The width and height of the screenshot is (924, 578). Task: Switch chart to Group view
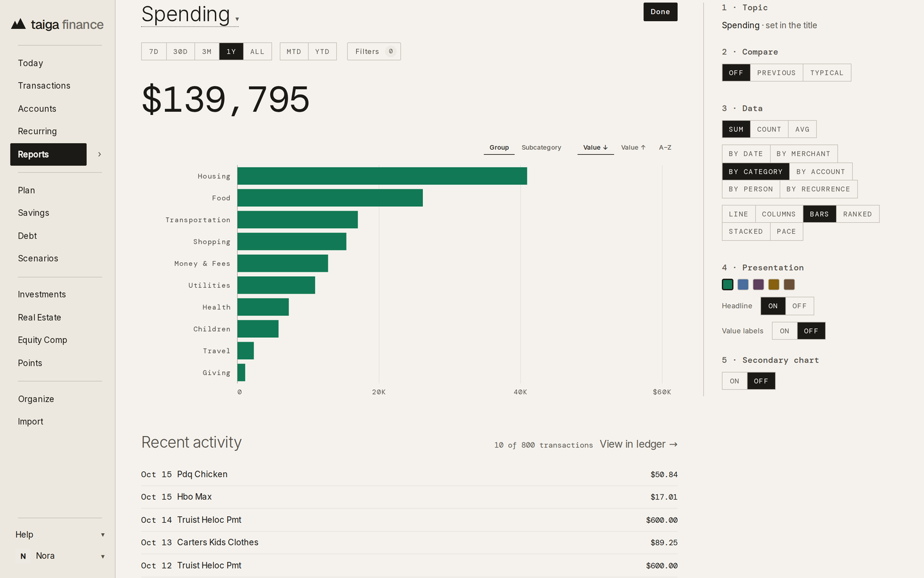(x=499, y=148)
